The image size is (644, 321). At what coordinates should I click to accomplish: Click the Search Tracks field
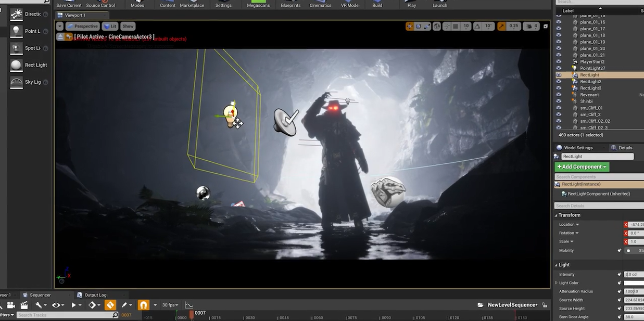coord(68,315)
